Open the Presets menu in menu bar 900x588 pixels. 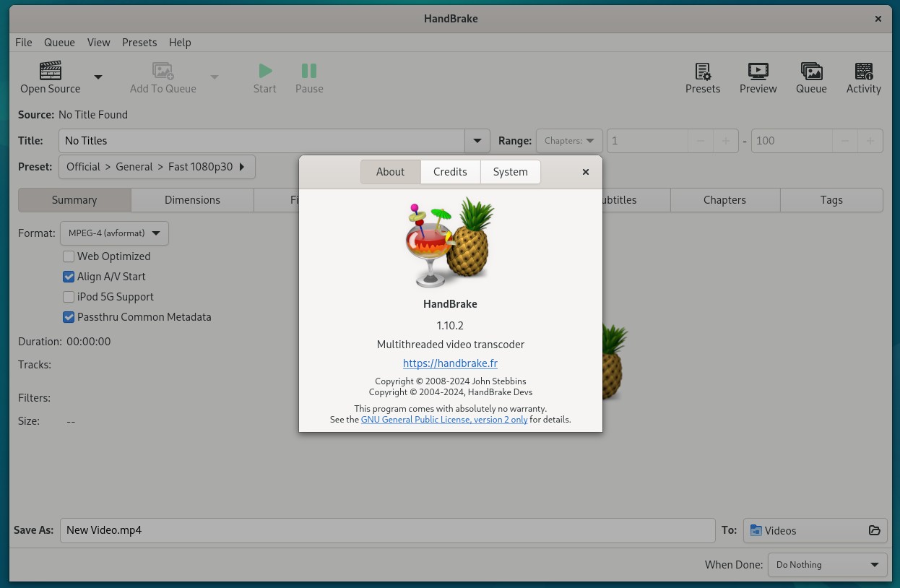tap(139, 43)
